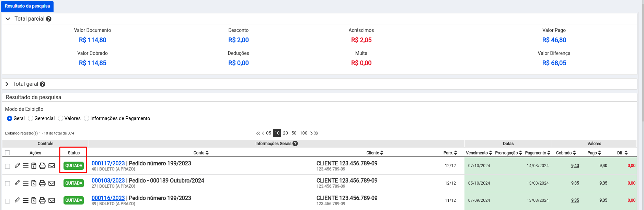Open account link 000103/2023
This screenshot has width=644, height=210.
pyautogui.click(x=108, y=181)
